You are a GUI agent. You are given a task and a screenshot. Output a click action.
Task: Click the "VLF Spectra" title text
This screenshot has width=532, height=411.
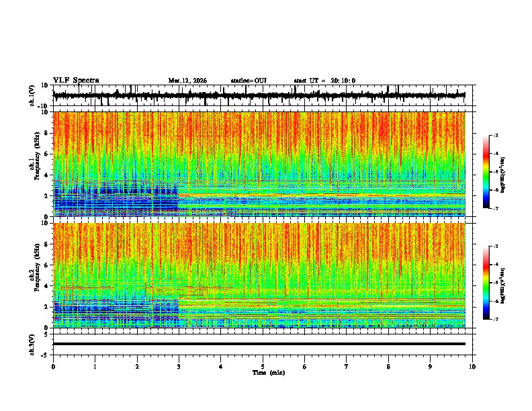tap(76, 81)
